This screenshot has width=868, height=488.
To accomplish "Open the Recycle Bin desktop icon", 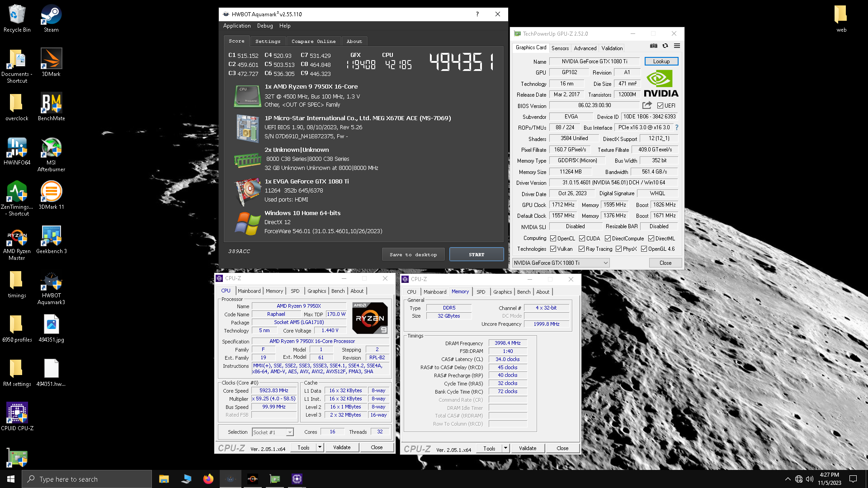I will (17, 19).
